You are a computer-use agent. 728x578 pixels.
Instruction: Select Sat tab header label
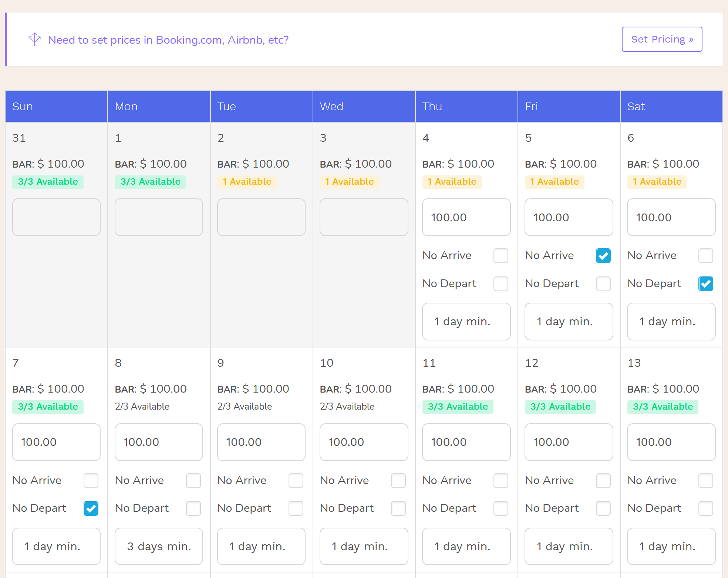[635, 107]
